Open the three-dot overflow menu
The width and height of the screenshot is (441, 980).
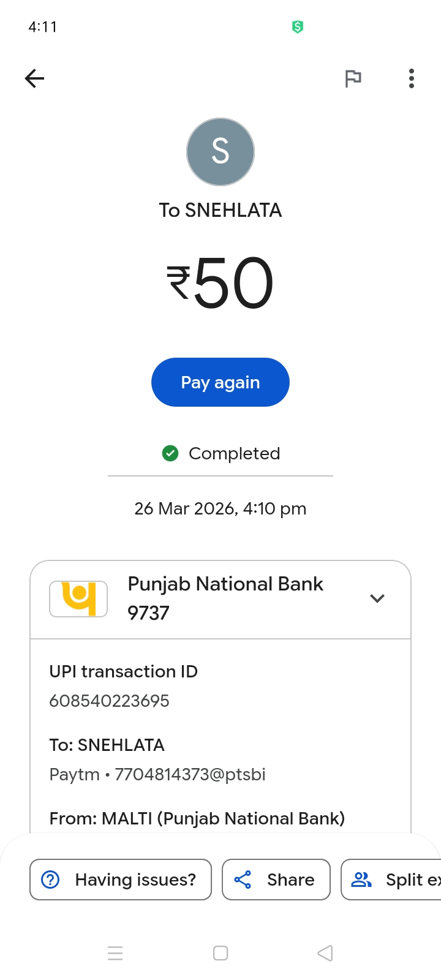pos(412,78)
